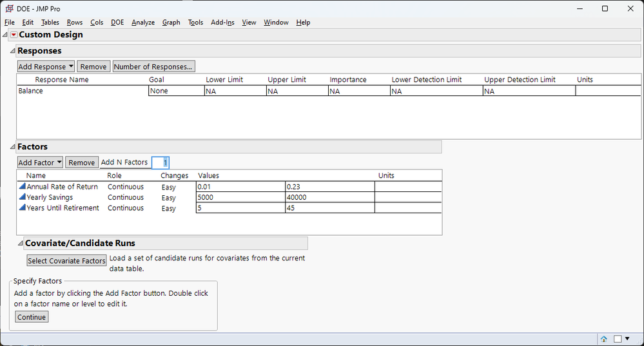
Task: Toggle the status bar checkbox box
Action: tap(618, 338)
